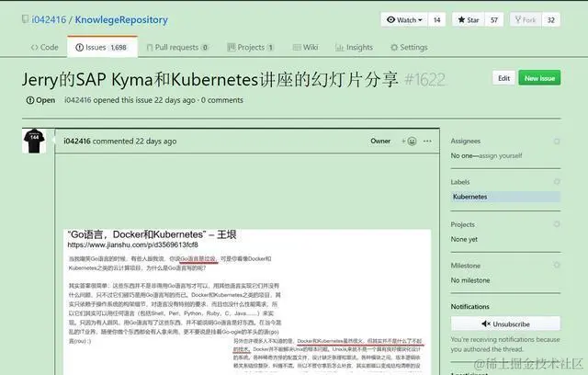Unsubscribe from issue notifications

(x=505, y=324)
